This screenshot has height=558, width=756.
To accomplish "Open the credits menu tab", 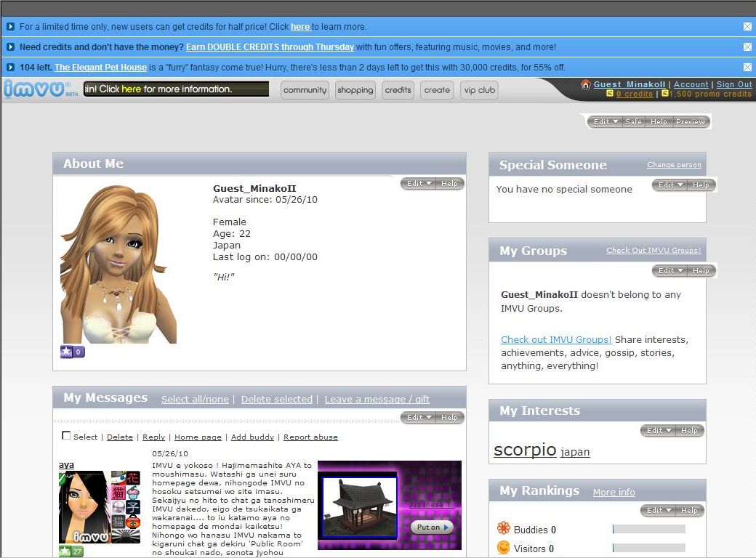I will [398, 90].
